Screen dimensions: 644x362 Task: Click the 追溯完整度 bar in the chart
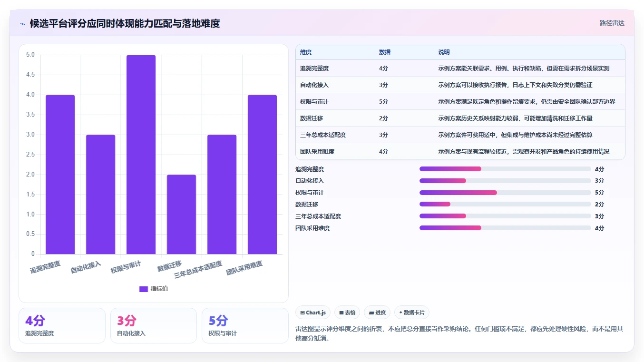(x=60, y=174)
